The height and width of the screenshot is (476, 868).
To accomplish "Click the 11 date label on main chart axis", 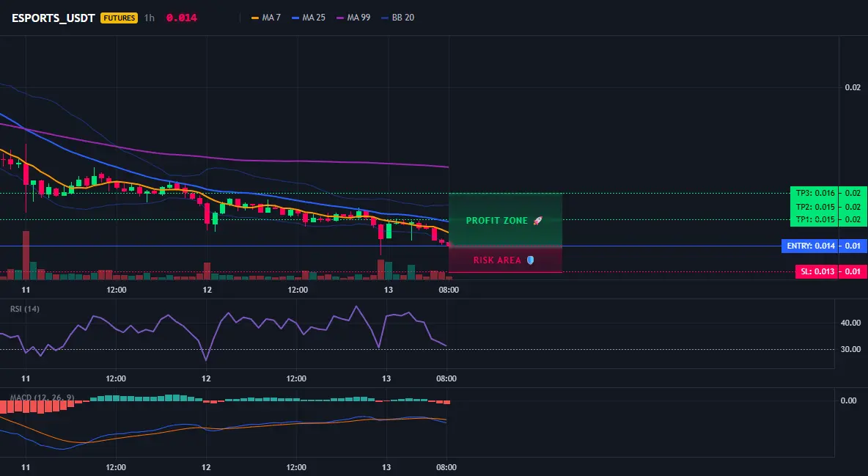I will click(26, 290).
